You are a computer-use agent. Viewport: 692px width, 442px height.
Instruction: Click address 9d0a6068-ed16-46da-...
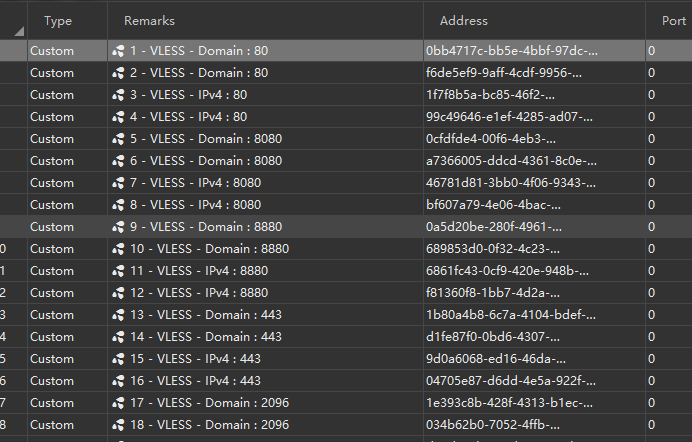(496, 359)
